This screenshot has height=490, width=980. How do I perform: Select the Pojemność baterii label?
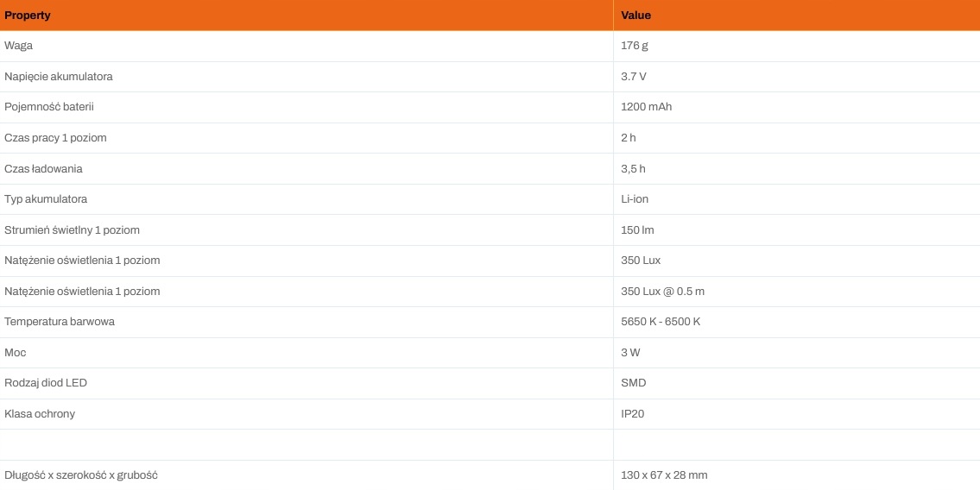coord(49,107)
